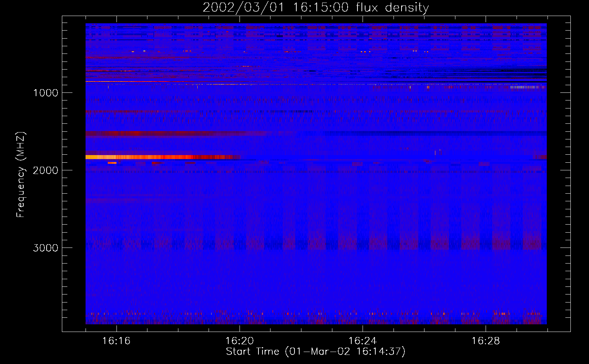Image resolution: width=589 pixels, height=364 pixels.
Task: Select the 'Start Time (01-Mar-02 16:14:37)' axis label
Action: coord(316,352)
